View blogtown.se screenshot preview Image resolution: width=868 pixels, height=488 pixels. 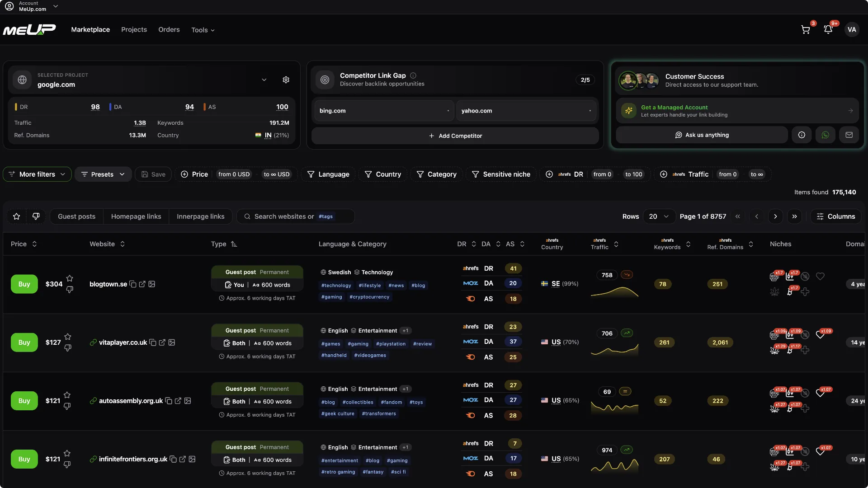pyautogui.click(x=152, y=284)
